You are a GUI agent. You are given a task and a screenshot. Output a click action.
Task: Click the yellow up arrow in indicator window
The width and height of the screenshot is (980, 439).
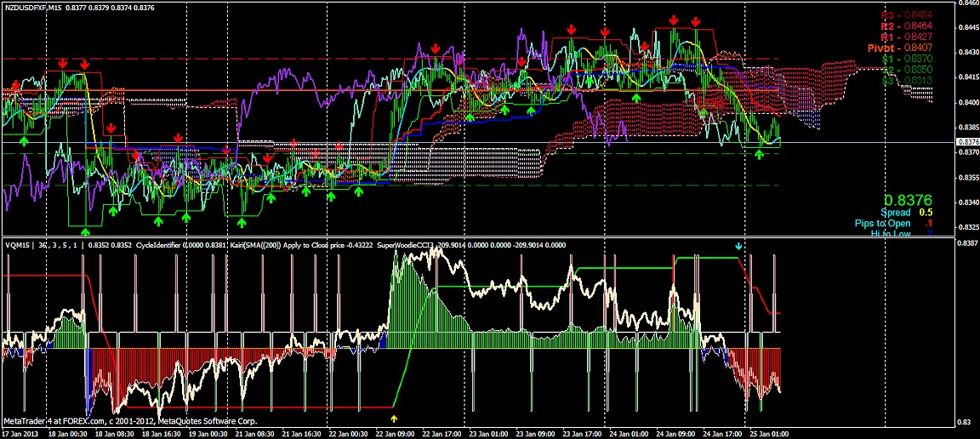pyautogui.click(x=393, y=419)
